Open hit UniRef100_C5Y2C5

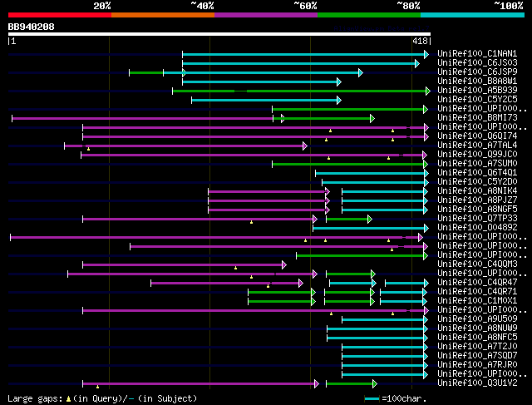click(477, 100)
